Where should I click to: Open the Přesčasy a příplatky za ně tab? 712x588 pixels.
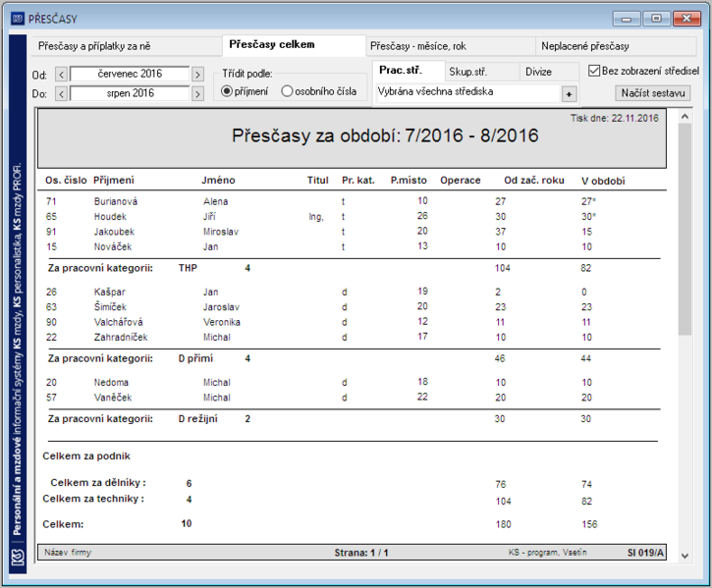[127, 46]
